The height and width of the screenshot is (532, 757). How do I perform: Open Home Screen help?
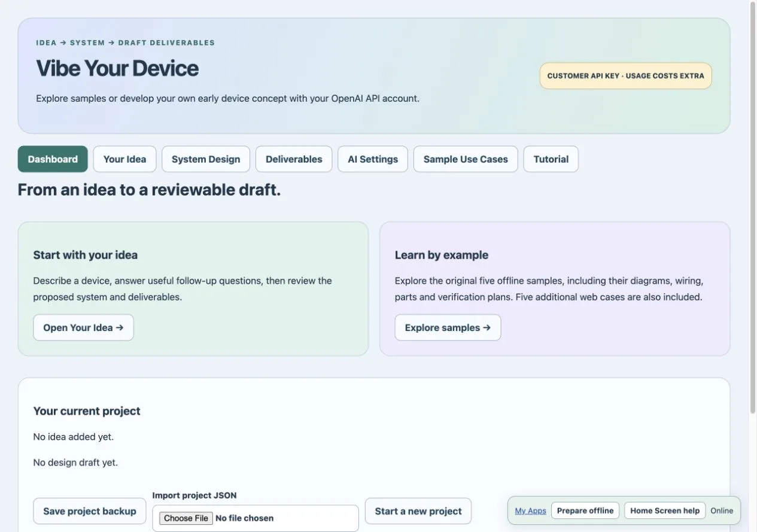coord(665,510)
